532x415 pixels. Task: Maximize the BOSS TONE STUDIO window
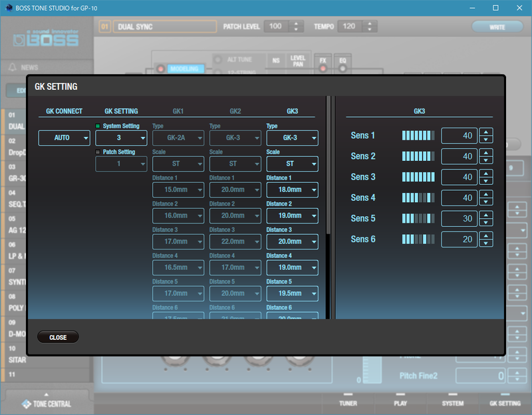click(x=495, y=8)
